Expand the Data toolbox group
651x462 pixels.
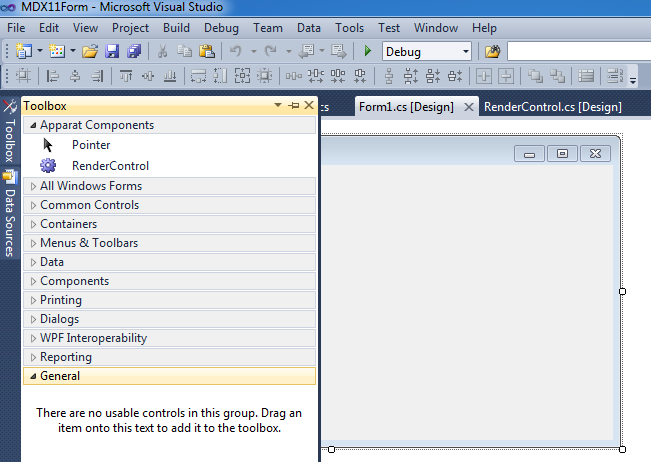pyautogui.click(x=33, y=262)
